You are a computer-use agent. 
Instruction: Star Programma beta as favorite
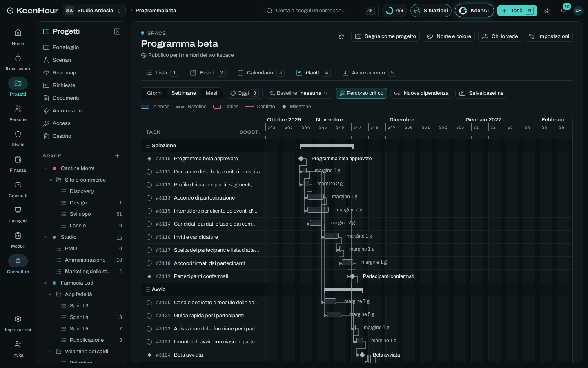[341, 36]
